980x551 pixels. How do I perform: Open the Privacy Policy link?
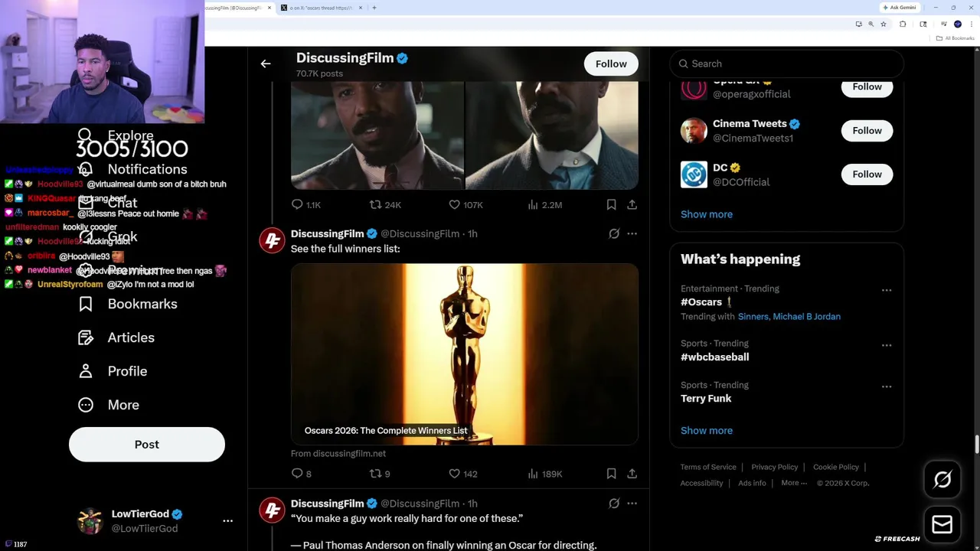[775, 467]
